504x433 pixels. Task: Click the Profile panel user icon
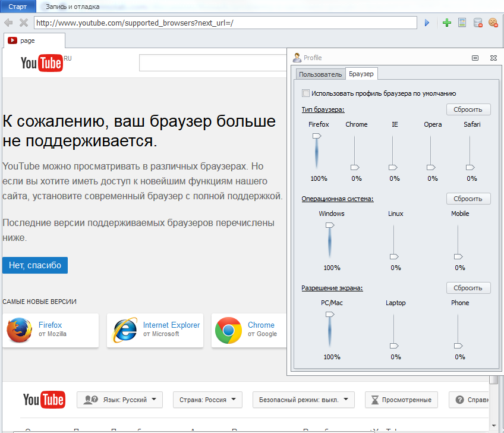point(297,58)
